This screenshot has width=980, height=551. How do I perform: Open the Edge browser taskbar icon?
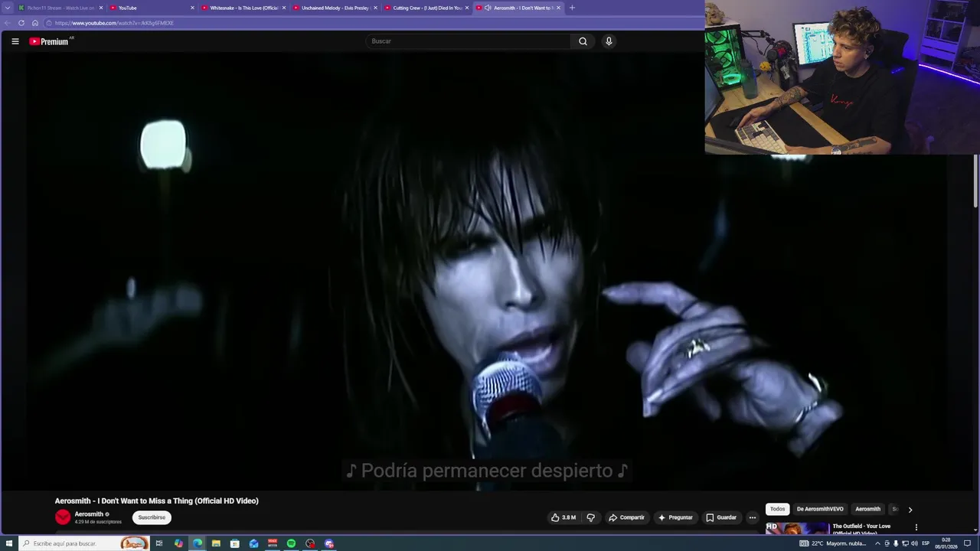[x=198, y=543]
